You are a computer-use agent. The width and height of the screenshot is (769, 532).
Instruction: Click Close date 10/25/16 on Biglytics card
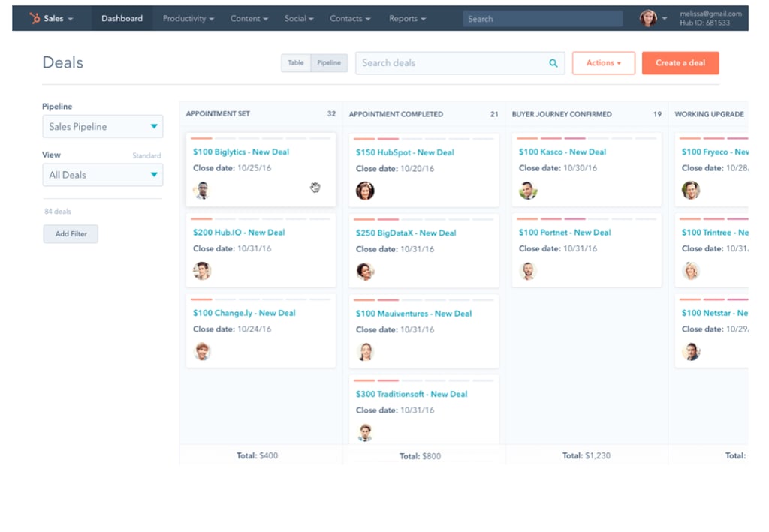(232, 167)
